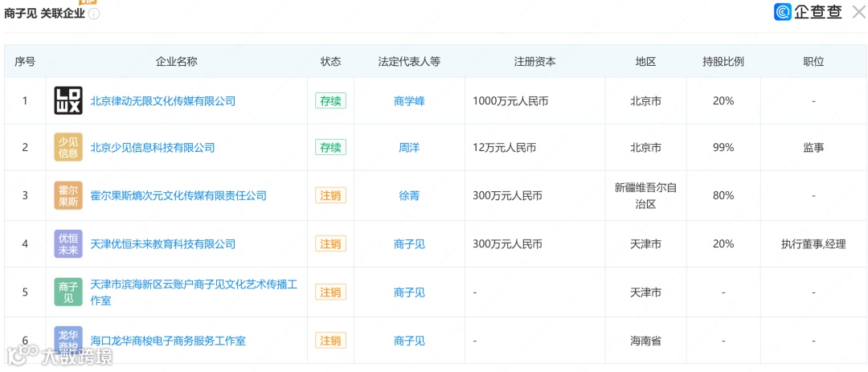Image resolution: width=868 pixels, height=372 pixels.
Task: Click 商子见 in the 天津优恒未来 row
Action: [x=409, y=243]
